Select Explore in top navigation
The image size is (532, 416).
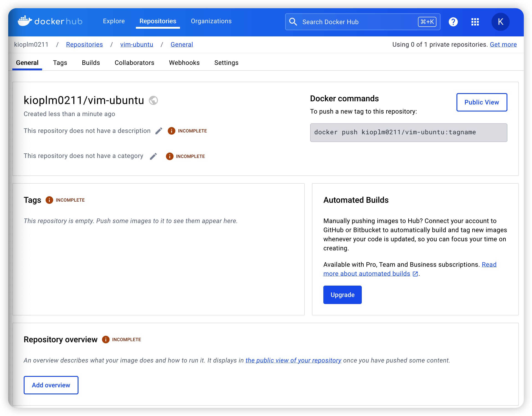114,21
